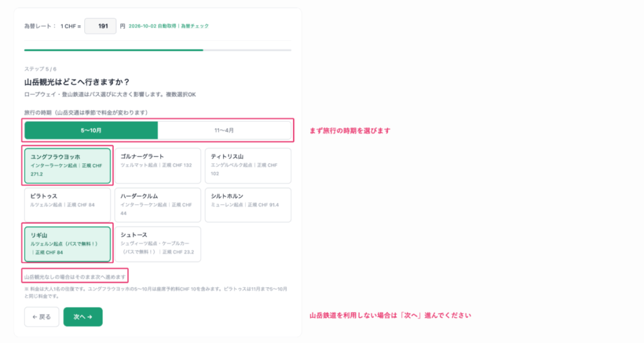
Task: Select the 11〜4月 travel season
Action: coord(225,131)
